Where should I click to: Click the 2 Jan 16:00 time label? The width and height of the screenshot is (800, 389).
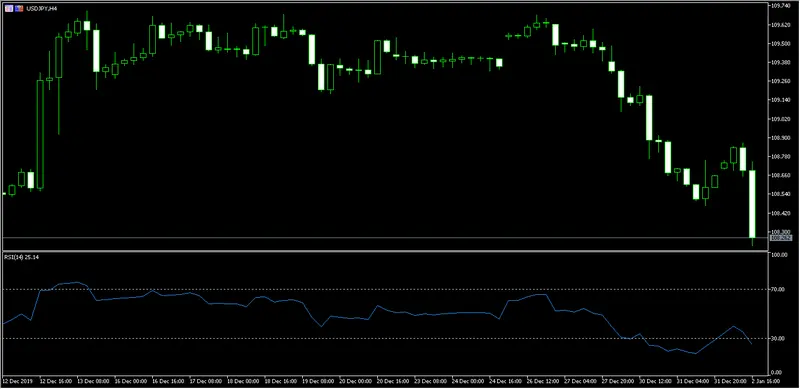(765, 381)
